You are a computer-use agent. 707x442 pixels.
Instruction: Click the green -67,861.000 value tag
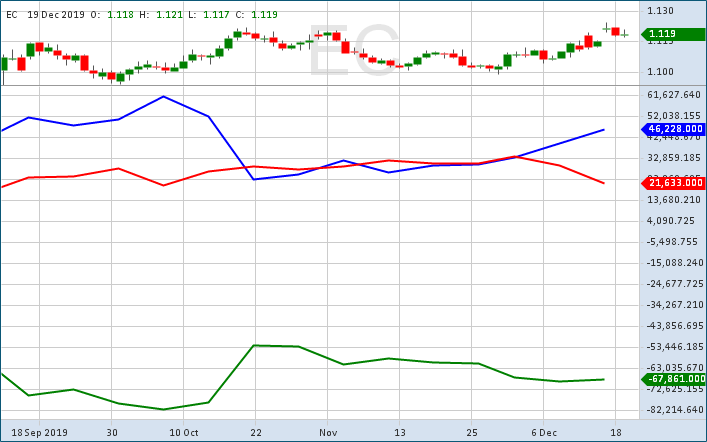[674, 379]
